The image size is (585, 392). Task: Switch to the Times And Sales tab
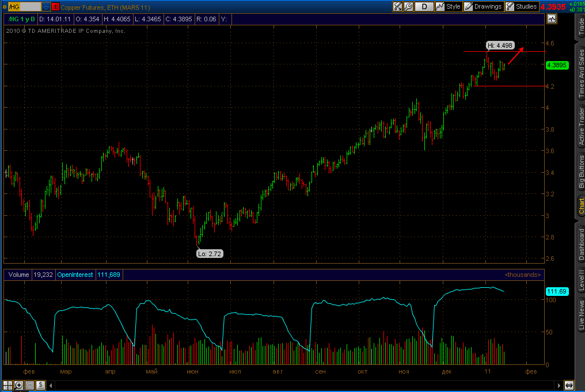pos(581,74)
